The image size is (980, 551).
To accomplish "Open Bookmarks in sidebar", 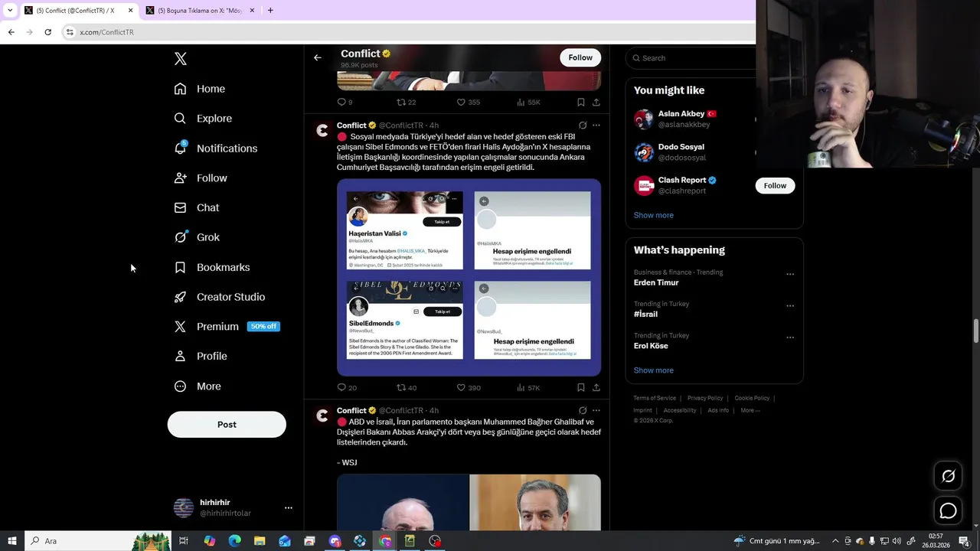I will tap(212, 267).
